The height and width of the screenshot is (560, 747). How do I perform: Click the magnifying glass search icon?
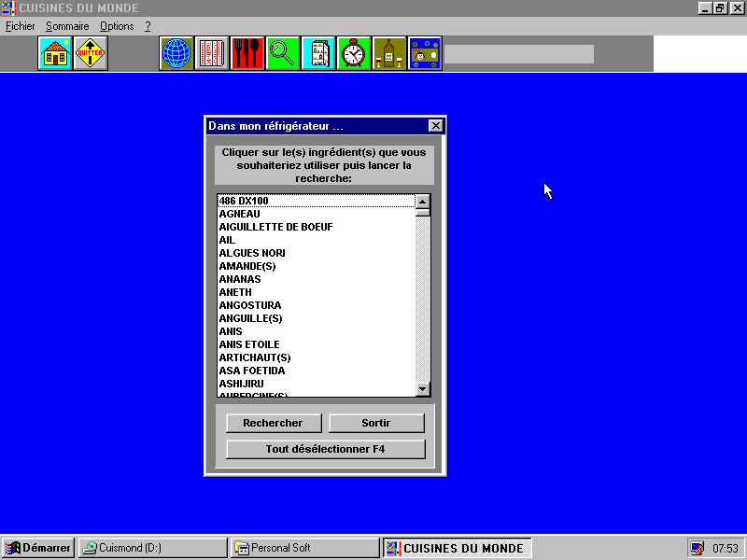(x=283, y=53)
